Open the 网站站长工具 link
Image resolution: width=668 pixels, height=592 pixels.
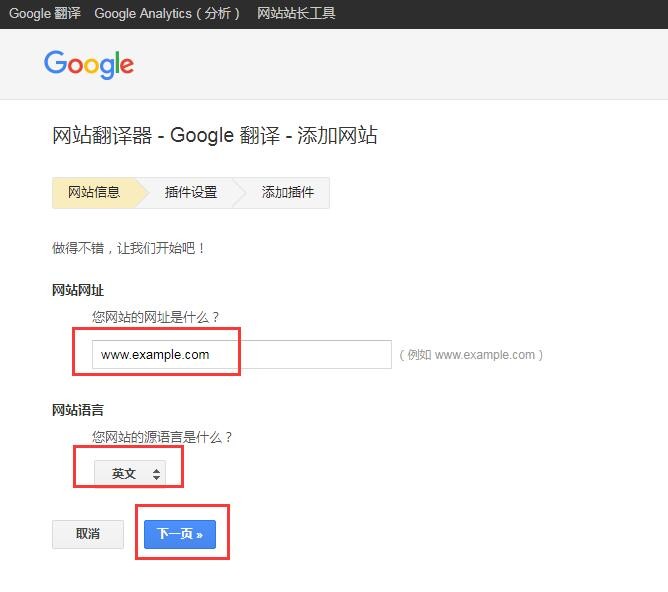click(296, 14)
